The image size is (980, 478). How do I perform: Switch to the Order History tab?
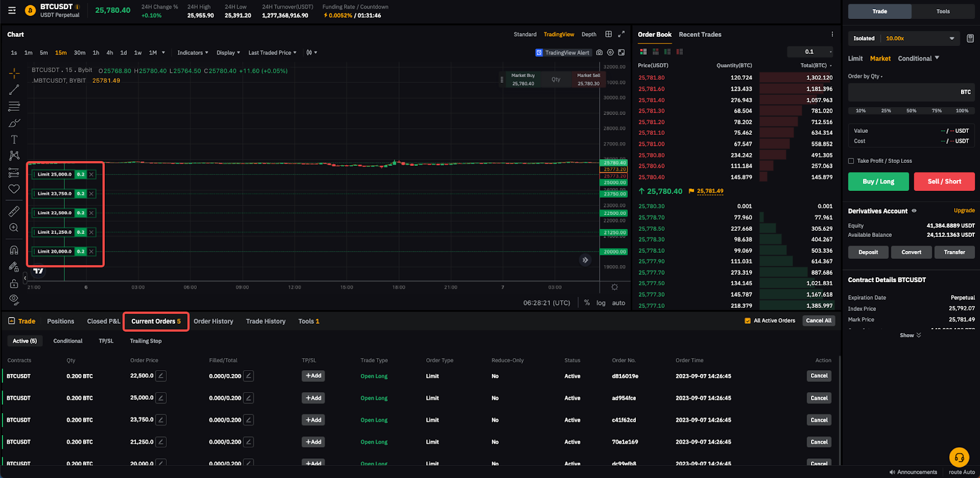(213, 321)
